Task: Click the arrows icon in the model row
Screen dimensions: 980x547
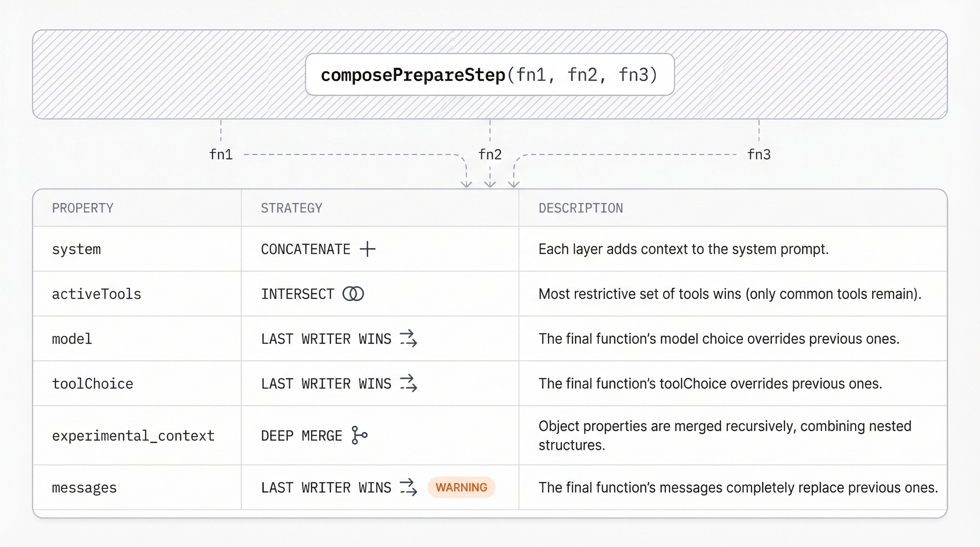Action: pyautogui.click(x=408, y=339)
